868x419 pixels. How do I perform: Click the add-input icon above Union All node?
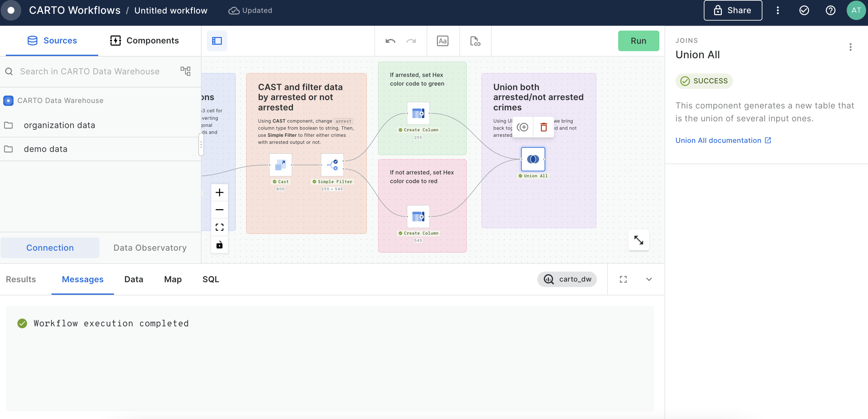pyautogui.click(x=522, y=127)
